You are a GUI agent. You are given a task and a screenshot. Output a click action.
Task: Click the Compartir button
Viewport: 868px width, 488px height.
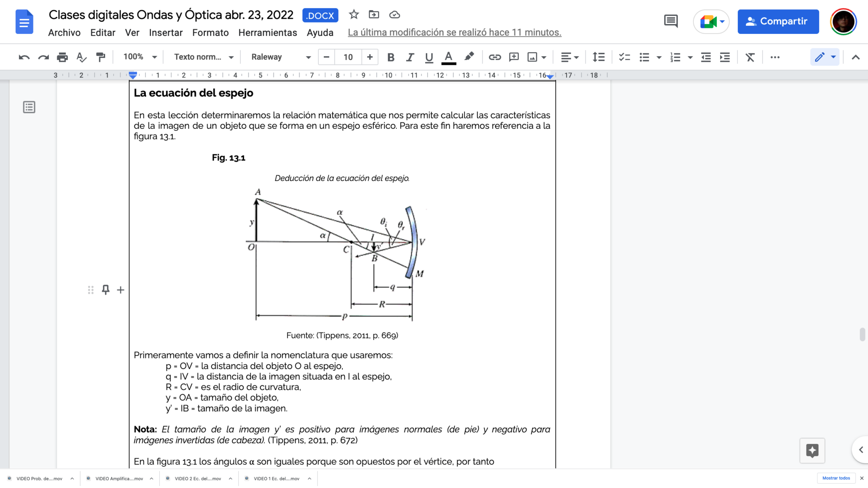(x=778, y=21)
